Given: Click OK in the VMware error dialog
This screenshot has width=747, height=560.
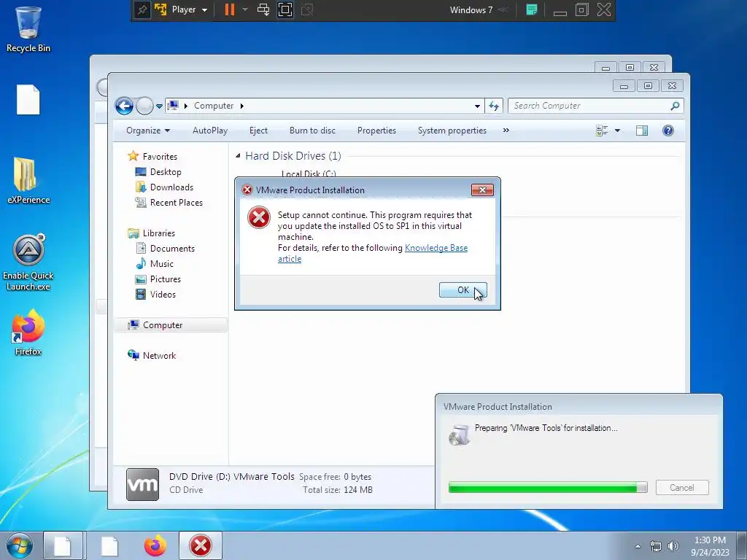Looking at the screenshot, I should point(462,290).
